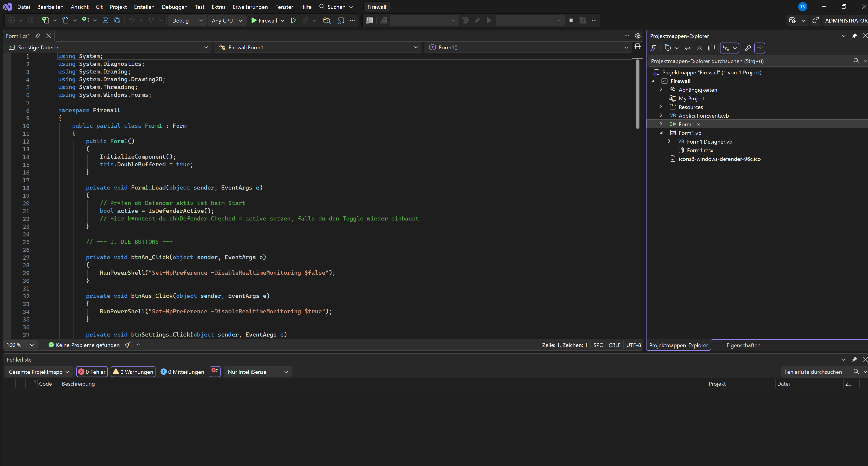
Task: Open the Datei menu
Action: click(24, 7)
